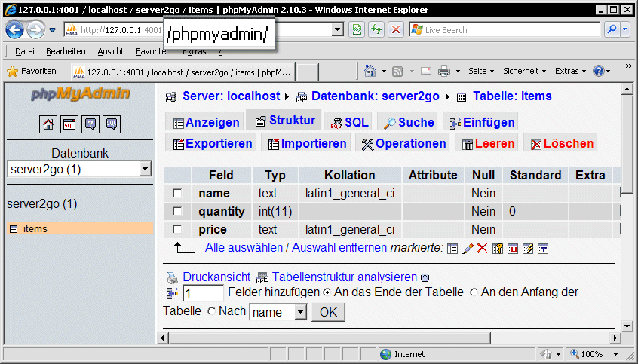Click the pencil edit icon for marked fields

pos(468,249)
